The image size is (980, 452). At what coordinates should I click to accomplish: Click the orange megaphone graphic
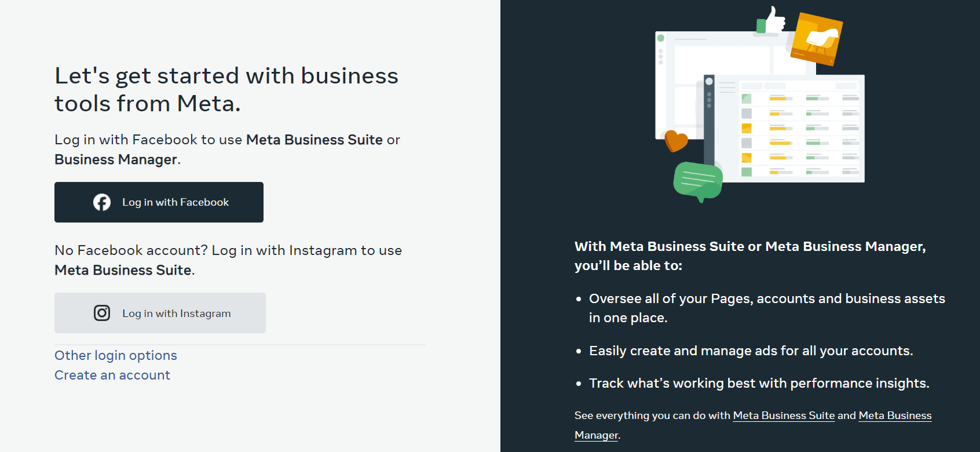(x=817, y=38)
